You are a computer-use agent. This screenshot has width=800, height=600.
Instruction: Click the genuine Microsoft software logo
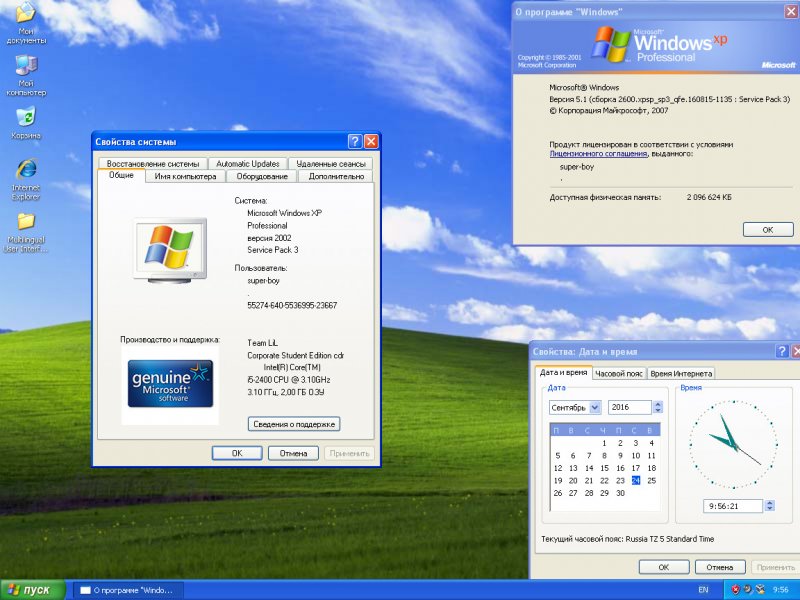point(170,384)
